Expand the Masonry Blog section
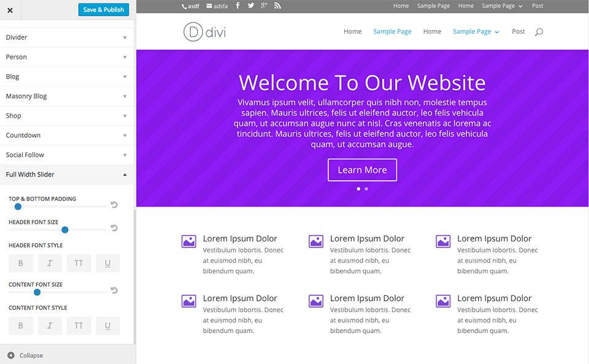 [67, 96]
